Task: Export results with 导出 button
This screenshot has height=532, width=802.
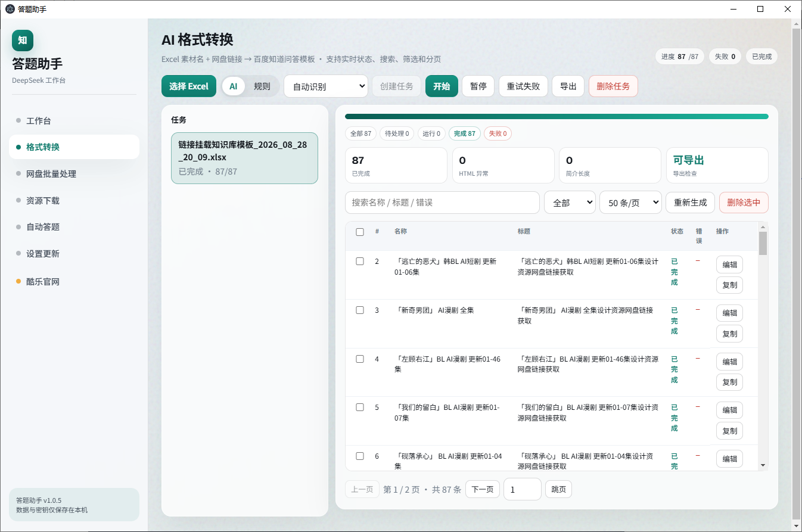Action: click(x=568, y=86)
